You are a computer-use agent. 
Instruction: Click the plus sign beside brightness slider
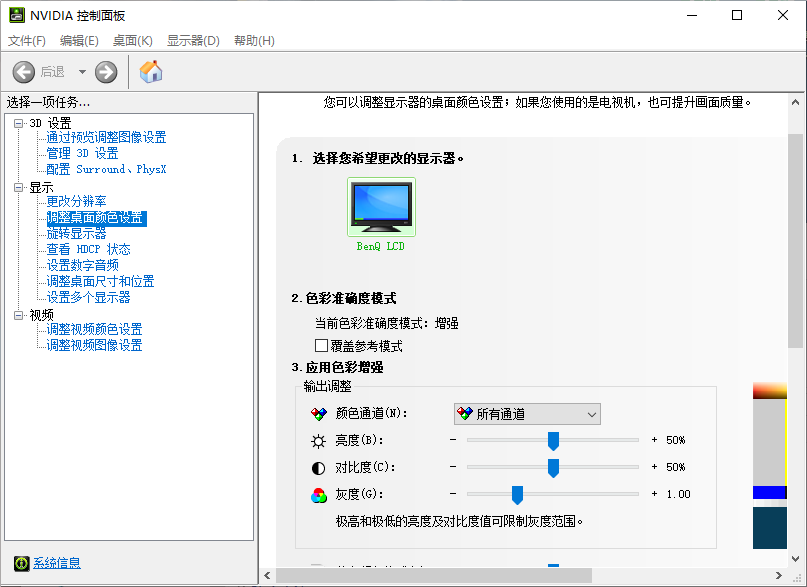point(654,440)
